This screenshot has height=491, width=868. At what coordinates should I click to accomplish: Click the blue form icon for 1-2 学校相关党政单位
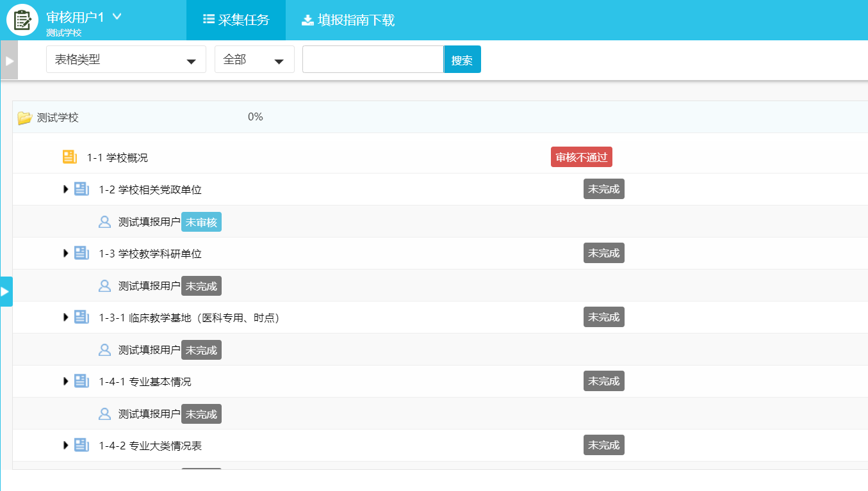tap(81, 189)
